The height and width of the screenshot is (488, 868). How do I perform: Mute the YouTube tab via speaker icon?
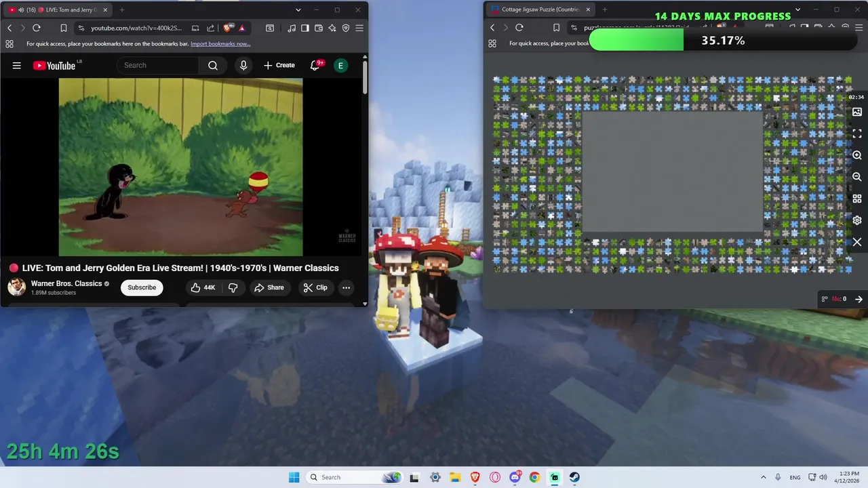coord(22,9)
